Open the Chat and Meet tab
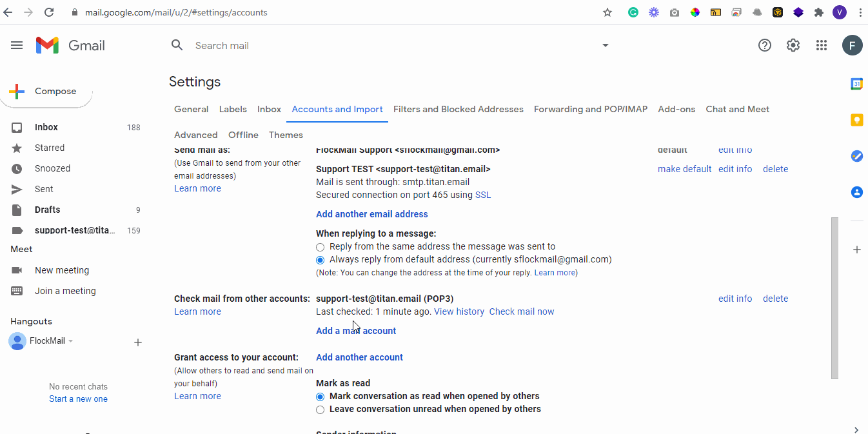The image size is (868, 434). 738,109
